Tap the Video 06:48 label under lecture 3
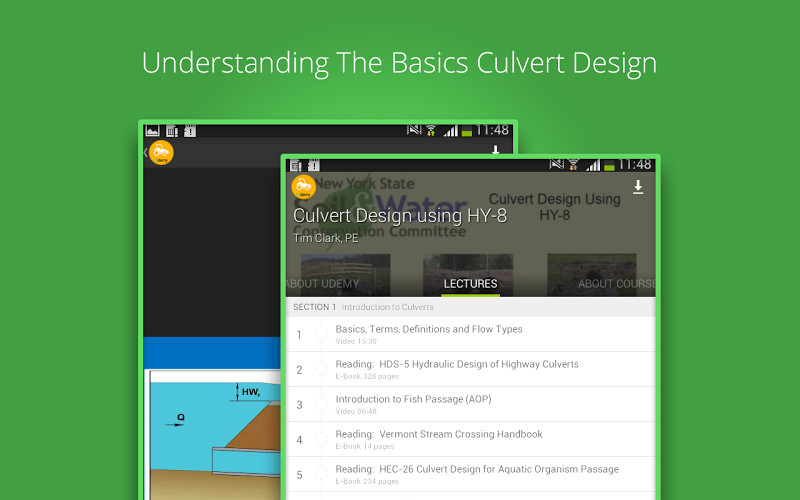 tap(356, 411)
